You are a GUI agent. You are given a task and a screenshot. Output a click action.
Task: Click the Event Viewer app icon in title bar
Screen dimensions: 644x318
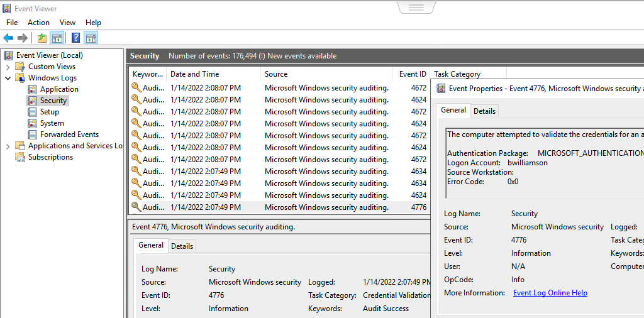point(6,9)
